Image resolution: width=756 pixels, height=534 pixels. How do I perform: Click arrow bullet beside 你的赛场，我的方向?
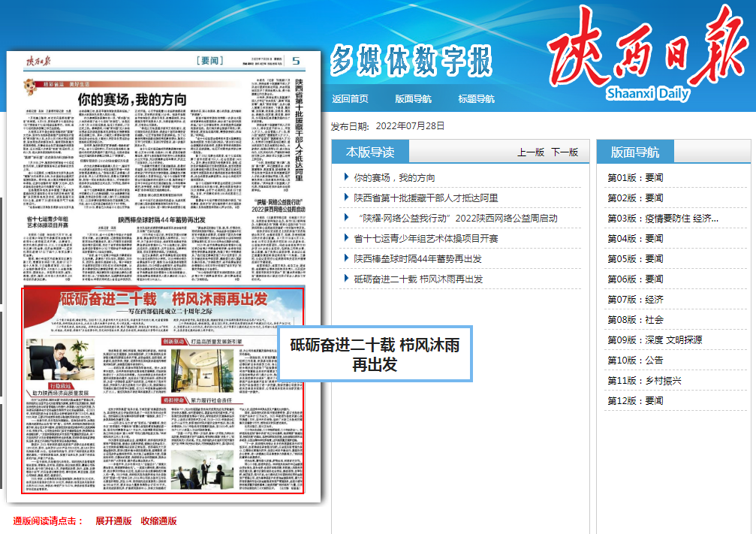point(346,177)
